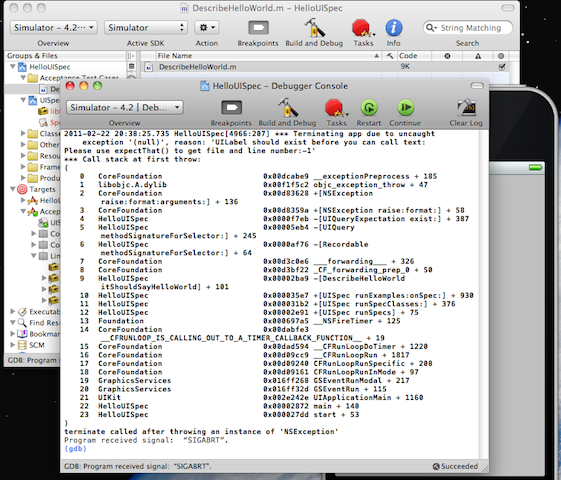Select HelloUISpec project in Groups & Files

pyautogui.click(x=50, y=67)
